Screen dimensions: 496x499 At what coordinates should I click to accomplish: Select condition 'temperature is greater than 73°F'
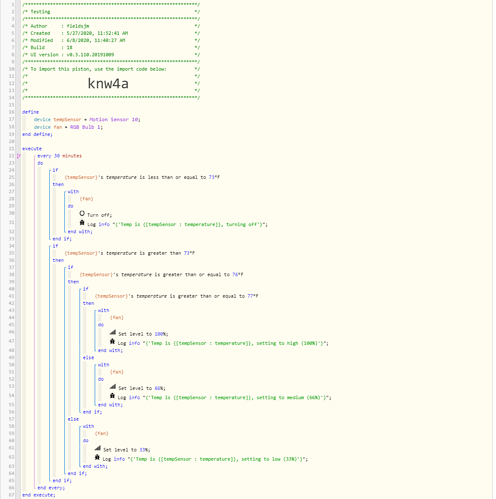130,253
